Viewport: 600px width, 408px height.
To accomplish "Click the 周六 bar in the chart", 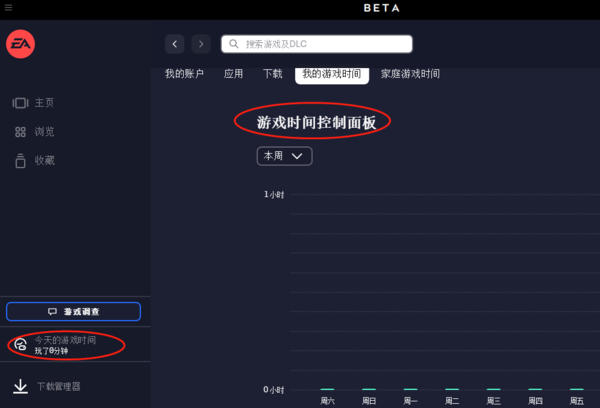I will point(327,389).
